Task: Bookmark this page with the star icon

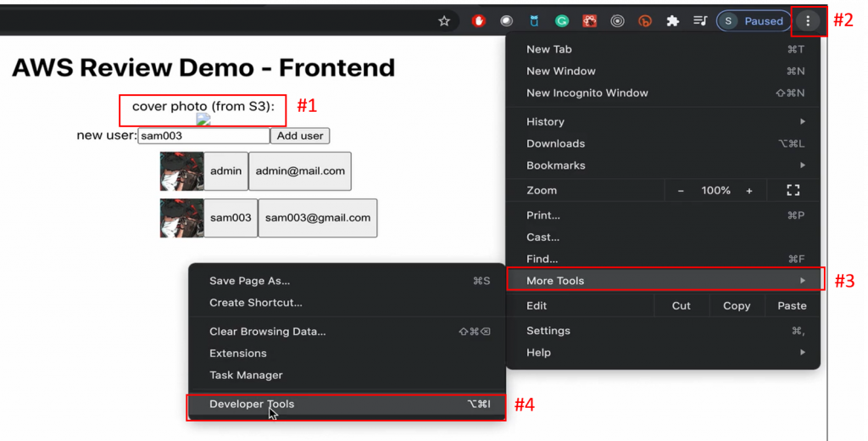Action: [444, 21]
